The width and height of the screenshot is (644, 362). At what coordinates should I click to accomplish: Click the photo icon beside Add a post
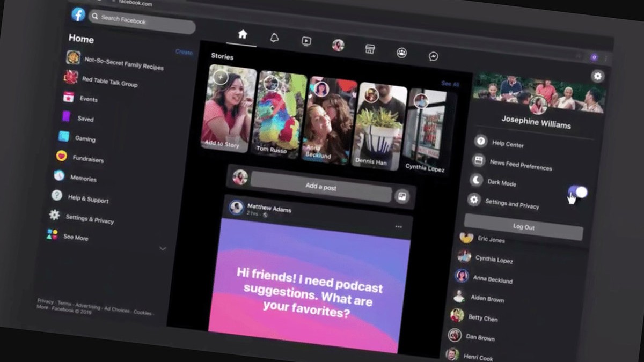tap(402, 196)
